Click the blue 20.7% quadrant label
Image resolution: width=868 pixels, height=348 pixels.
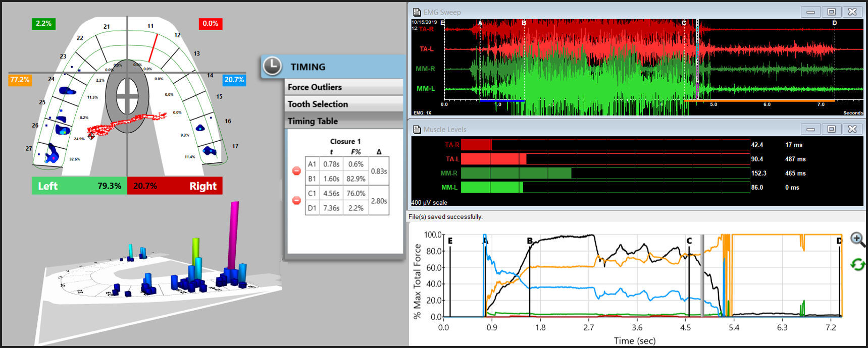point(234,80)
